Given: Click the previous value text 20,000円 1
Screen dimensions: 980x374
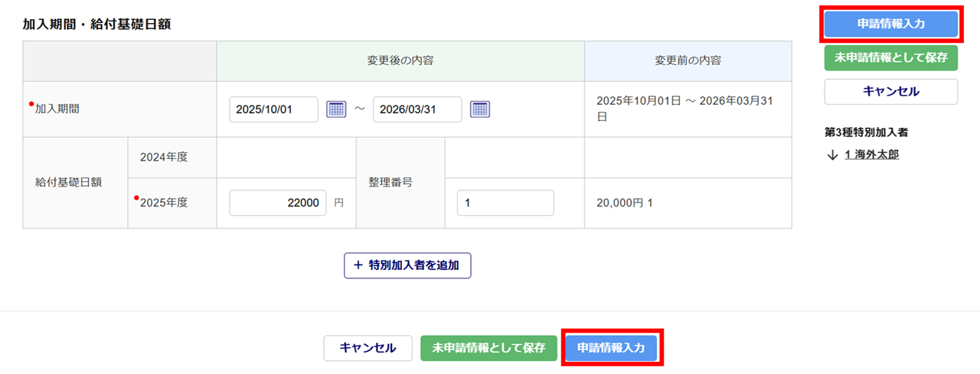Looking at the screenshot, I should click(625, 203).
